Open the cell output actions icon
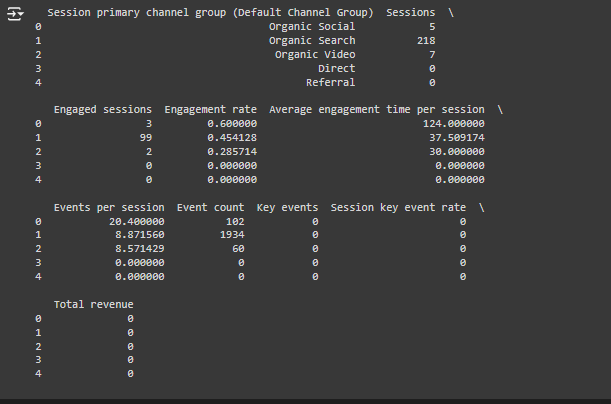 pyautogui.click(x=15, y=14)
